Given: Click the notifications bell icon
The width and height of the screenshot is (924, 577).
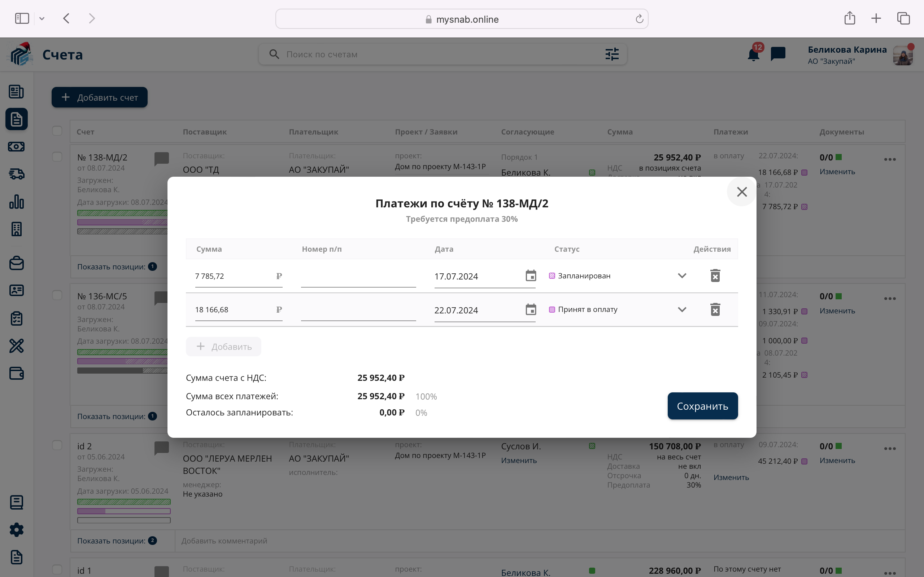Looking at the screenshot, I should click(753, 54).
